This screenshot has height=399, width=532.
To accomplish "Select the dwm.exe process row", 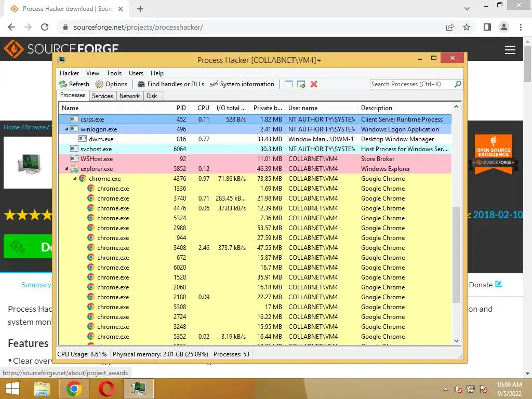I will (x=255, y=139).
